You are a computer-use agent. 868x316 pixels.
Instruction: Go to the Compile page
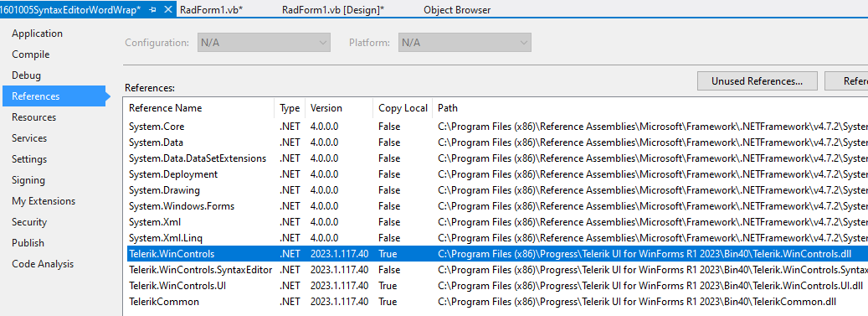point(30,54)
